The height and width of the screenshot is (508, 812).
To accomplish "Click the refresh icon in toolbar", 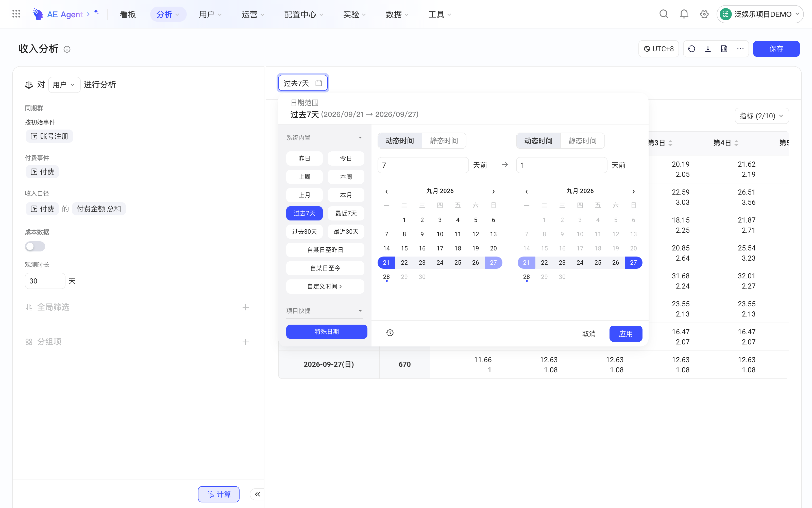I will pos(691,49).
